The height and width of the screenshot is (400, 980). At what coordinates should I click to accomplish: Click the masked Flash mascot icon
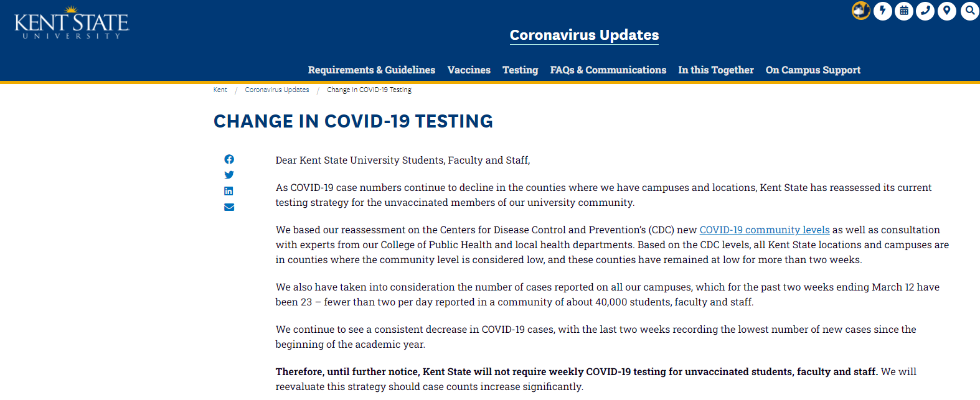click(x=861, y=11)
